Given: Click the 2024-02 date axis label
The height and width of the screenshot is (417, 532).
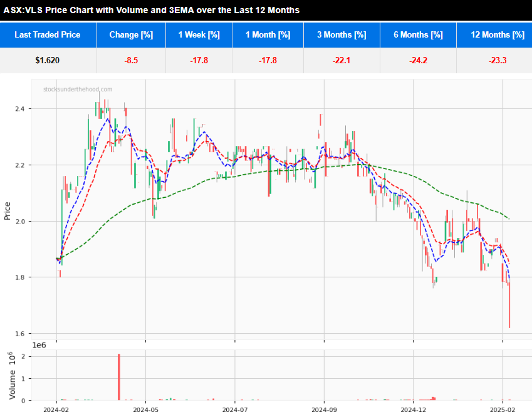Looking at the screenshot, I should [56, 410].
